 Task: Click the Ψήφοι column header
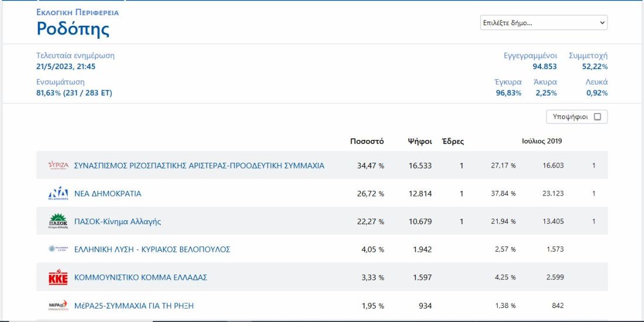tap(420, 141)
